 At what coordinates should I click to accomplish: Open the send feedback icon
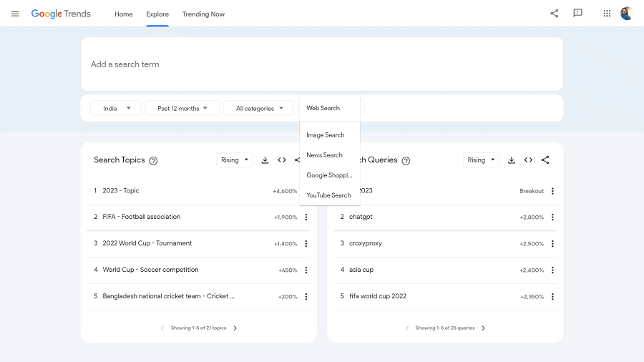tap(577, 14)
